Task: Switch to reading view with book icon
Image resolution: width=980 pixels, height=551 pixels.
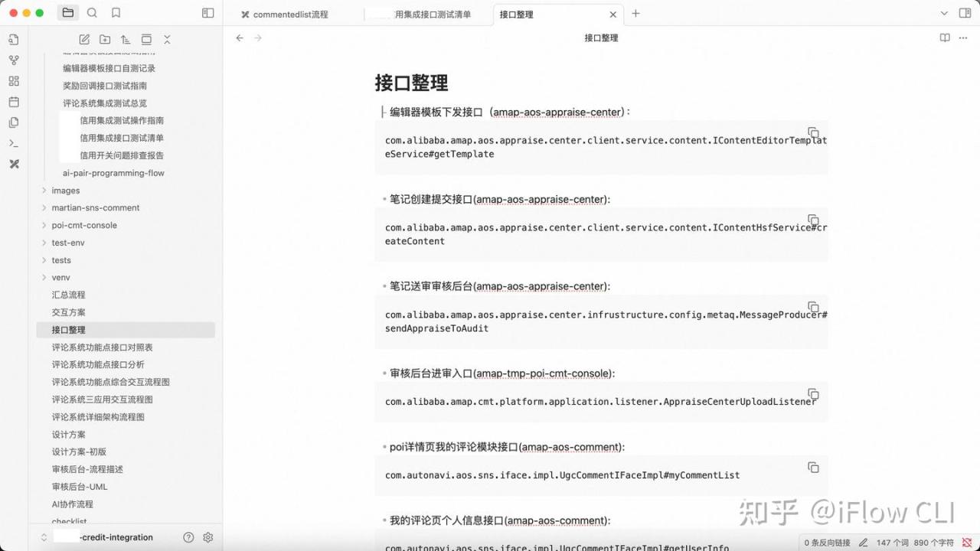Action: pos(945,37)
